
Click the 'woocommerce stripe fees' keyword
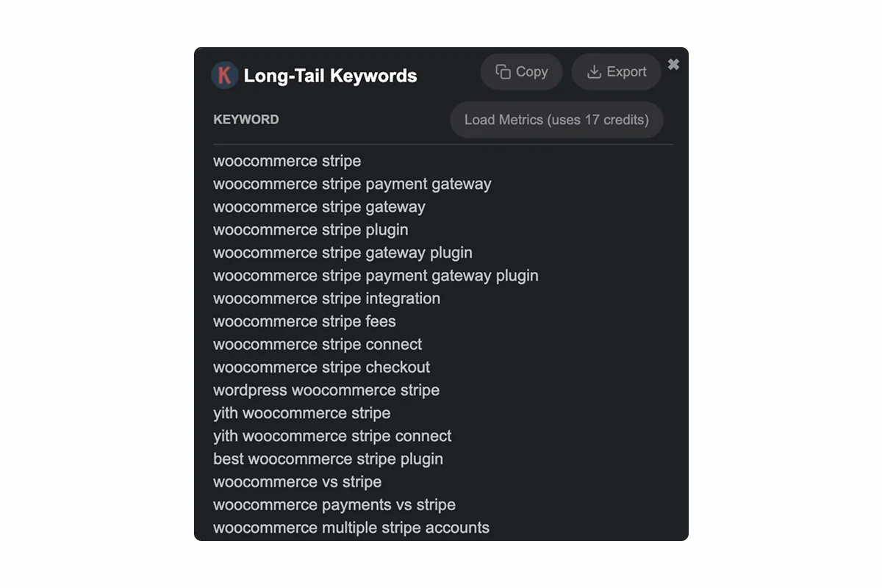(x=304, y=321)
